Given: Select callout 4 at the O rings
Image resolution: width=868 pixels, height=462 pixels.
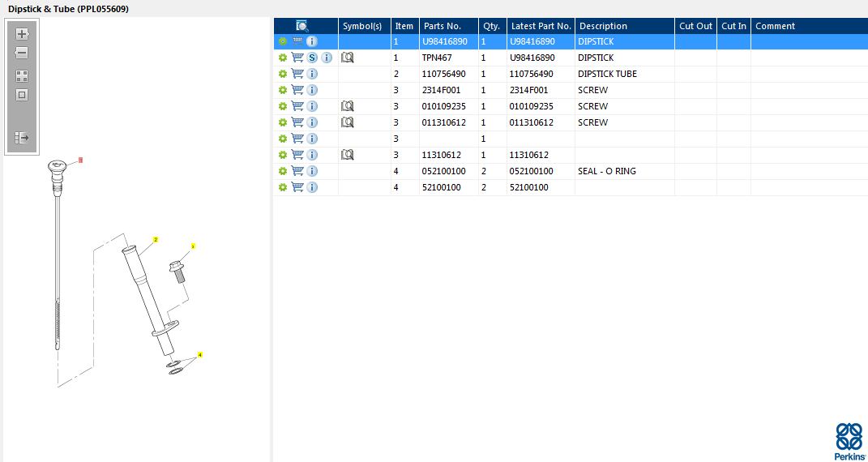Looking at the screenshot, I should coord(200,354).
